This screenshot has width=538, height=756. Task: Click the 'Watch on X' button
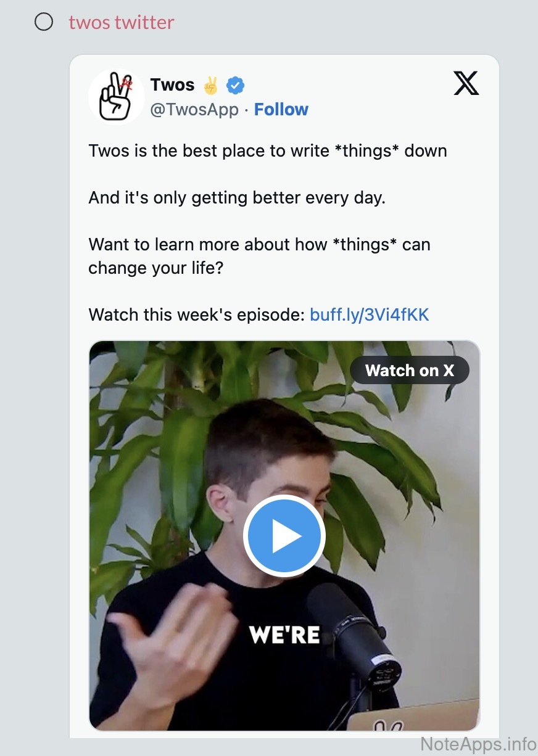click(410, 371)
